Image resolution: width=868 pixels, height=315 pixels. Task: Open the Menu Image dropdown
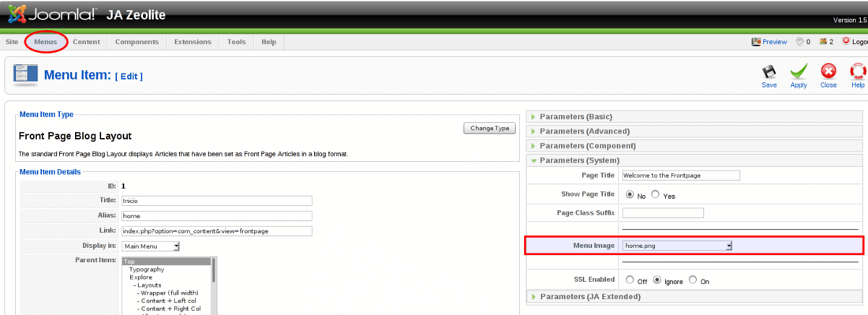(677, 246)
